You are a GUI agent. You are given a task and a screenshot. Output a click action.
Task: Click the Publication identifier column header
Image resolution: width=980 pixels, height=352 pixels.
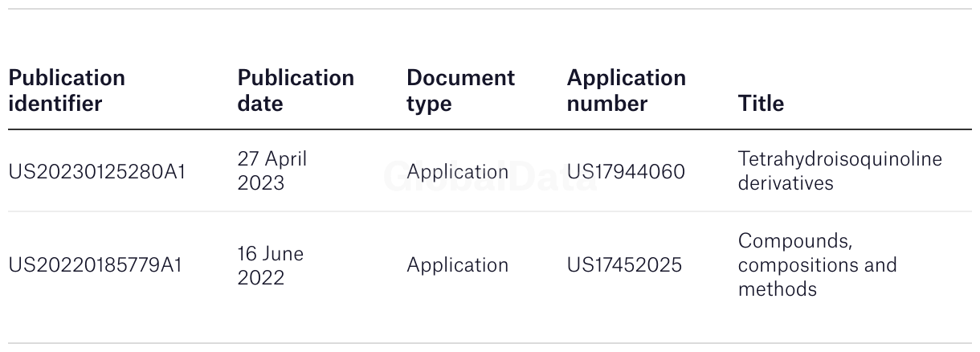tap(67, 91)
